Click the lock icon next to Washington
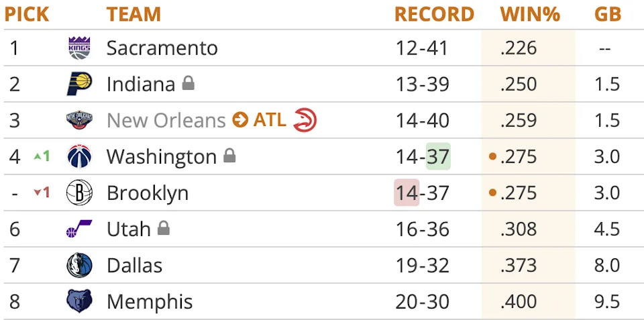Screen dimensions: 644x320 (229, 156)
